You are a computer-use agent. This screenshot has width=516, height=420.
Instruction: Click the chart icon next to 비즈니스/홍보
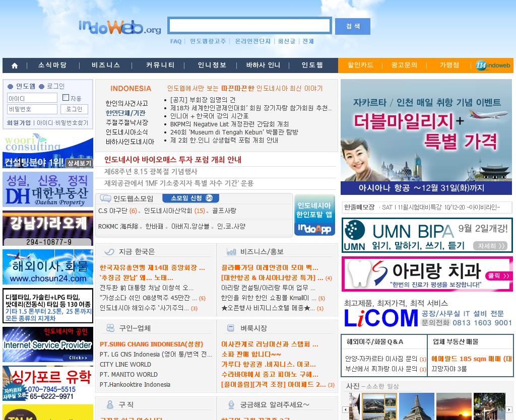(x=231, y=252)
